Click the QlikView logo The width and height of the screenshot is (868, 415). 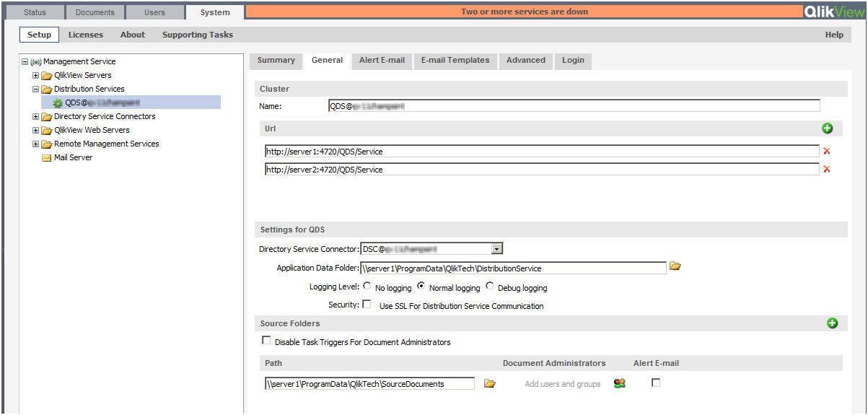833,12
